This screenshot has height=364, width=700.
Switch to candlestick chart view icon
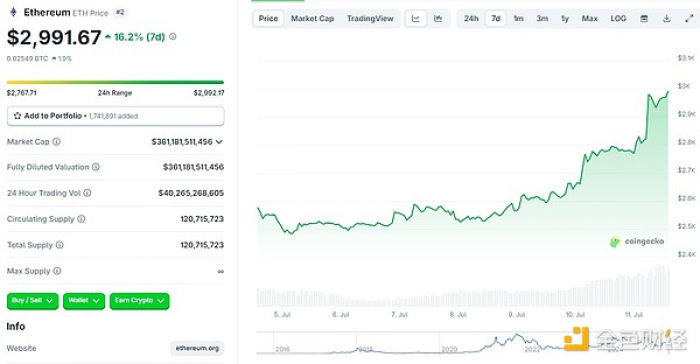[x=438, y=19]
